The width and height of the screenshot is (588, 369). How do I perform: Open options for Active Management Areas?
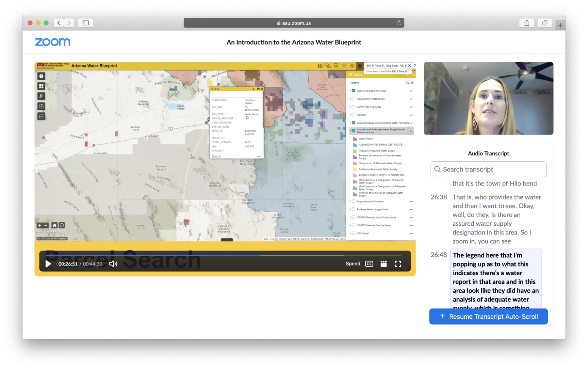(412, 91)
